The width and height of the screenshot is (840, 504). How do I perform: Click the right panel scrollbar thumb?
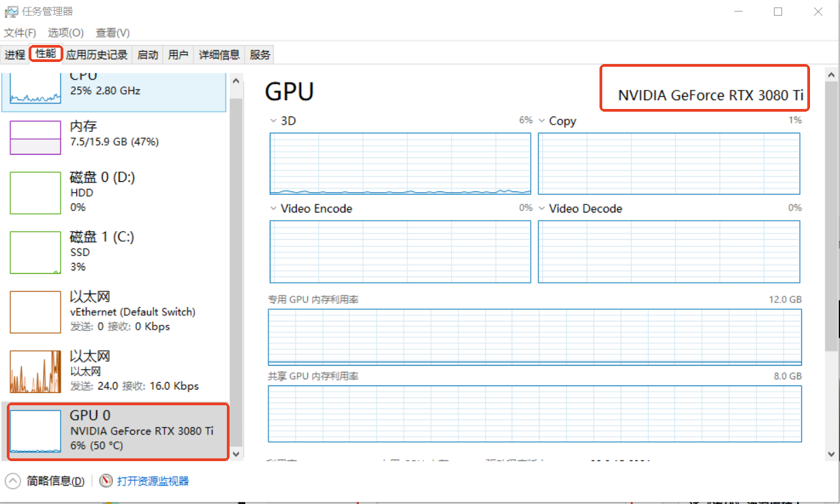[831, 217]
